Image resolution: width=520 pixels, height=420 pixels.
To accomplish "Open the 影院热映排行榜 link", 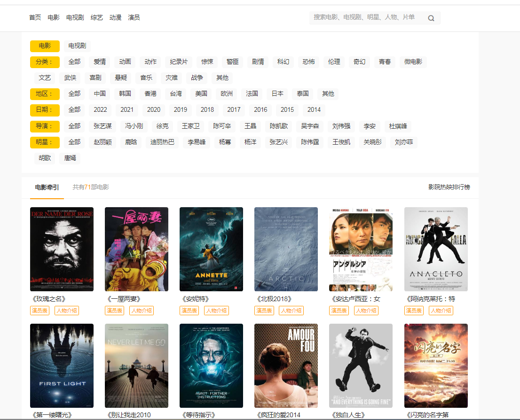I will click(x=449, y=187).
